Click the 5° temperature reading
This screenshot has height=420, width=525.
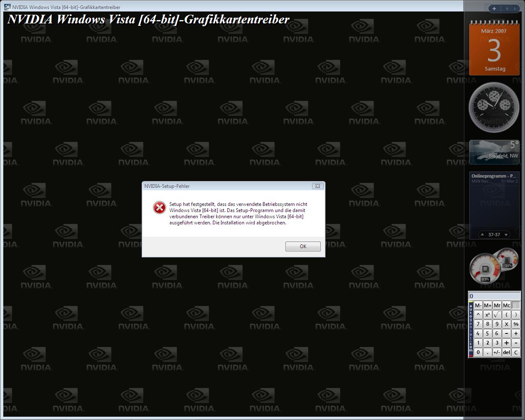(514, 145)
